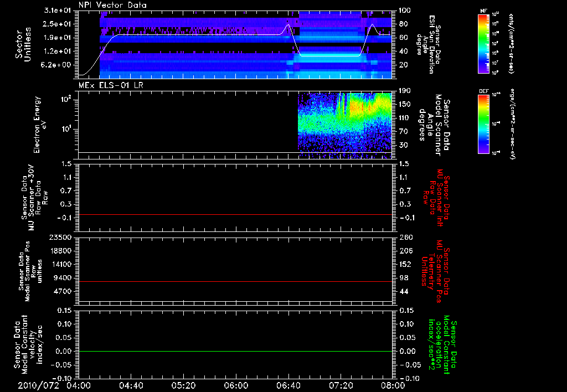Click the green 'Model Constant acceleration' label
The image size is (567, 392).
click(442, 345)
